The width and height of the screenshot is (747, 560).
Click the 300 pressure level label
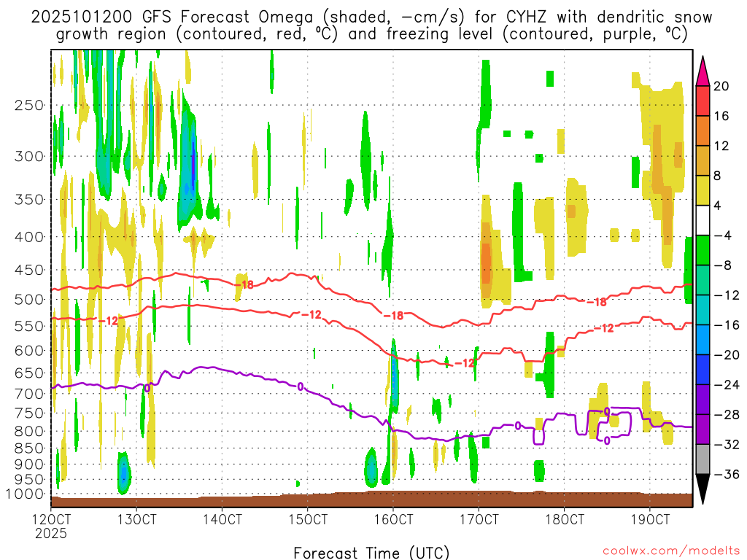29,156
